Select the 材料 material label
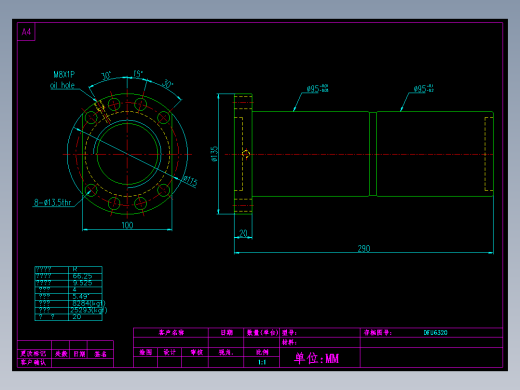This screenshot has width=520, height=390. [289, 342]
